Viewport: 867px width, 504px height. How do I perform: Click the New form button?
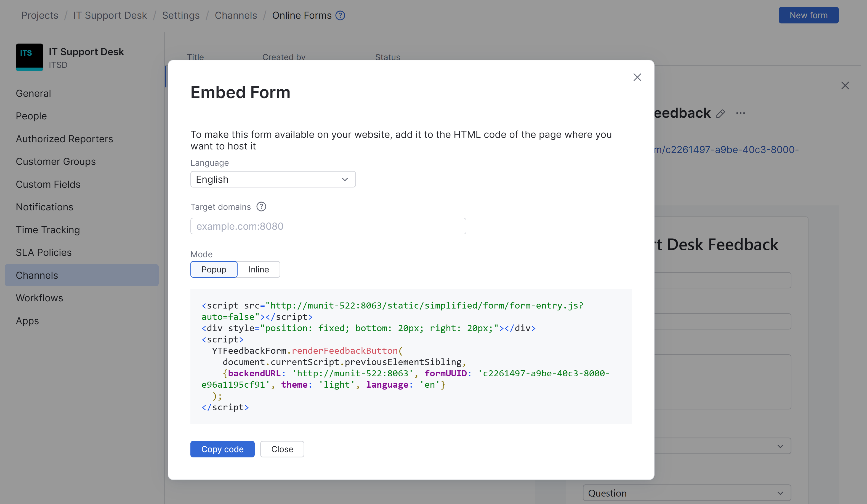pyautogui.click(x=809, y=15)
